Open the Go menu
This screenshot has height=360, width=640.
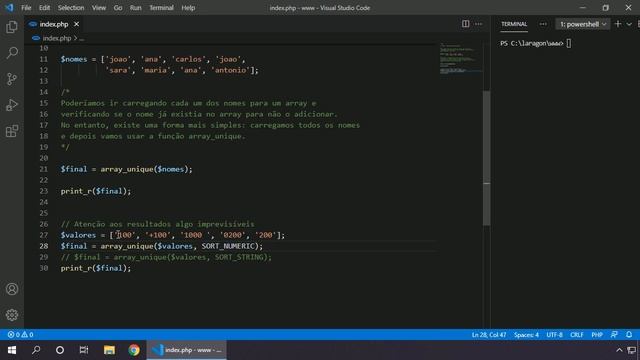click(118, 8)
